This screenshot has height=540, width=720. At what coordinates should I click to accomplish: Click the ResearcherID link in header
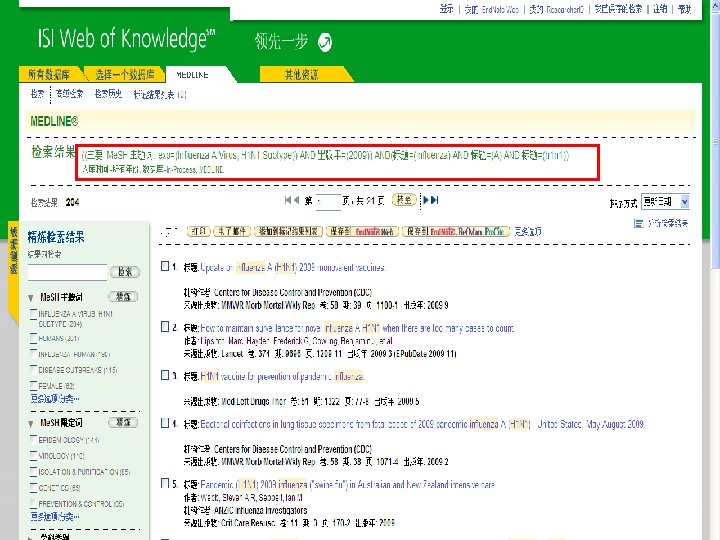[x=556, y=9]
